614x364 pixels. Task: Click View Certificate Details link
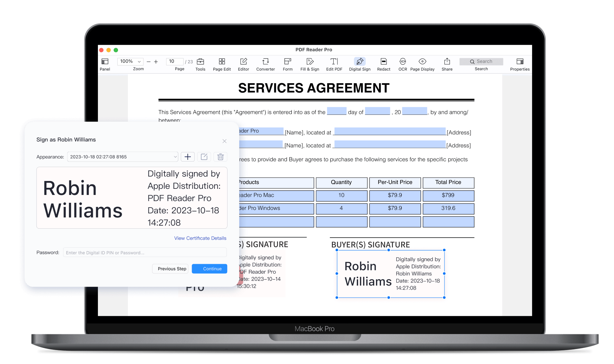200,238
